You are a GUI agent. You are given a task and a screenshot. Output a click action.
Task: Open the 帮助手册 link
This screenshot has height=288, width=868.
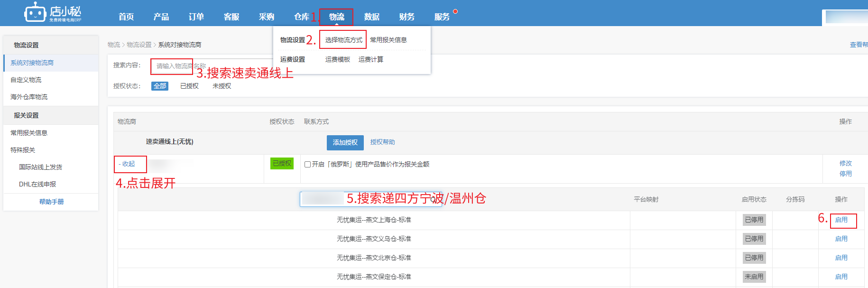point(51,202)
